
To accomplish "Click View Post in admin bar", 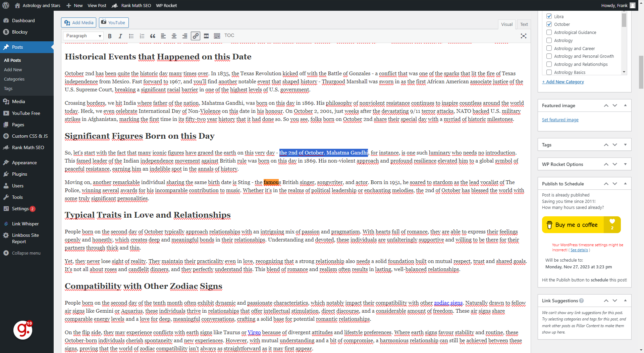I will (x=97, y=5).
